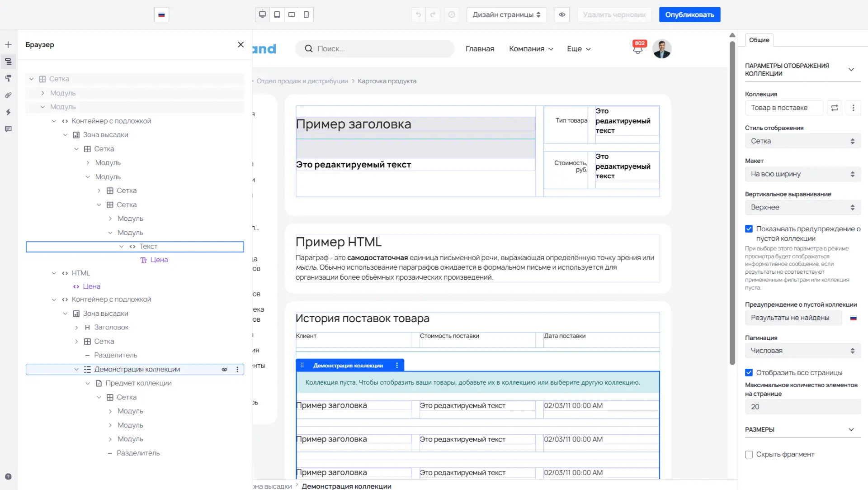Click the Поиск search field

click(x=375, y=49)
